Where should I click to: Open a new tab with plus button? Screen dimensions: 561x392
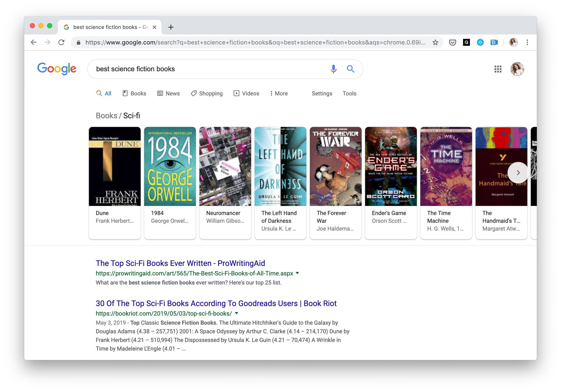(x=171, y=27)
